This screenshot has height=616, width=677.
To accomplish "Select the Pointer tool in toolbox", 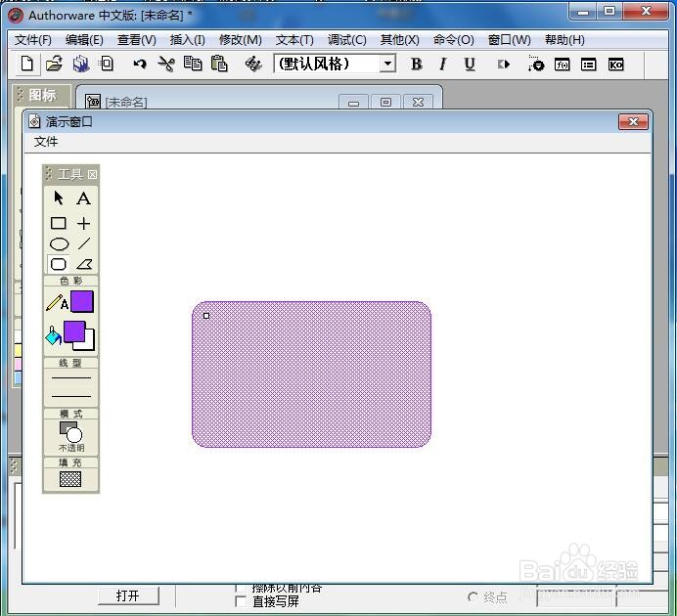I will pyautogui.click(x=59, y=198).
